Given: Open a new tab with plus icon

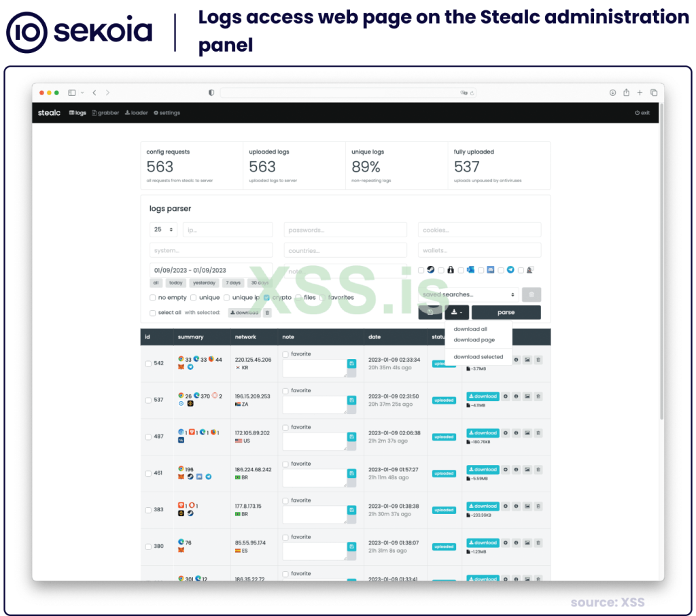Looking at the screenshot, I should coord(640,93).
